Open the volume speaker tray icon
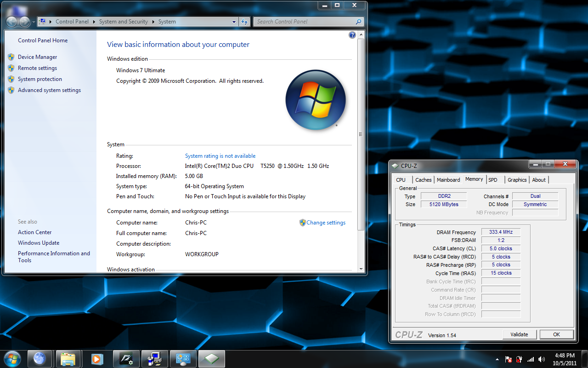Image resolution: width=588 pixels, height=368 pixels. click(542, 359)
